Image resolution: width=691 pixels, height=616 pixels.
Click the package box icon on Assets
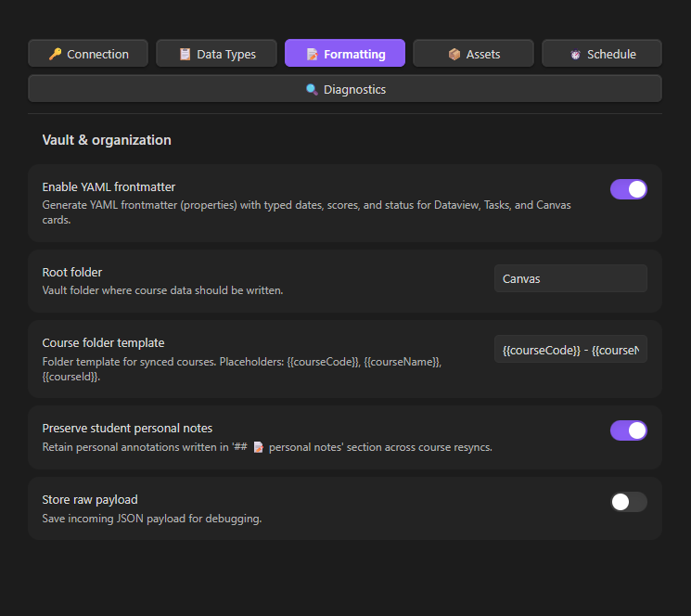(x=454, y=54)
